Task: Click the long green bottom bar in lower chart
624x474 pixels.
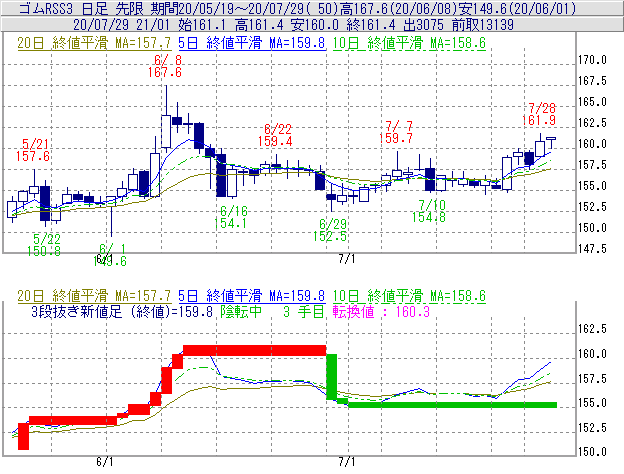Action: (452, 405)
